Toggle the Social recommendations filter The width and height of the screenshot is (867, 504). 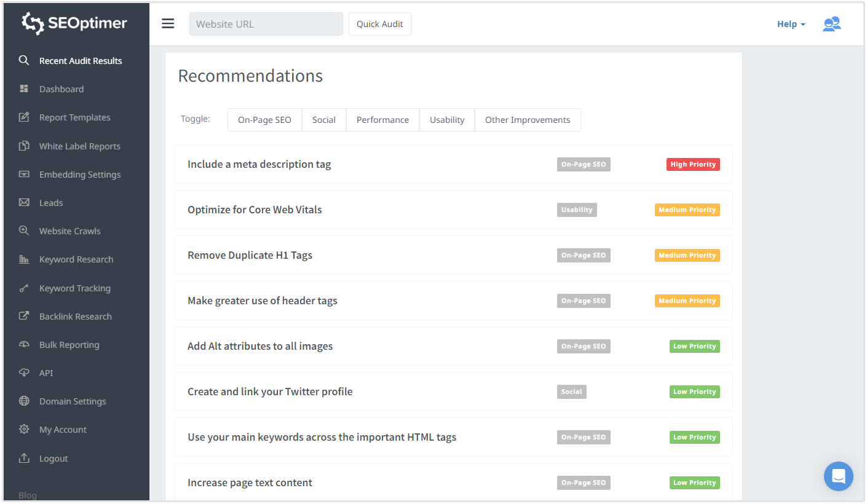(x=323, y=120)
